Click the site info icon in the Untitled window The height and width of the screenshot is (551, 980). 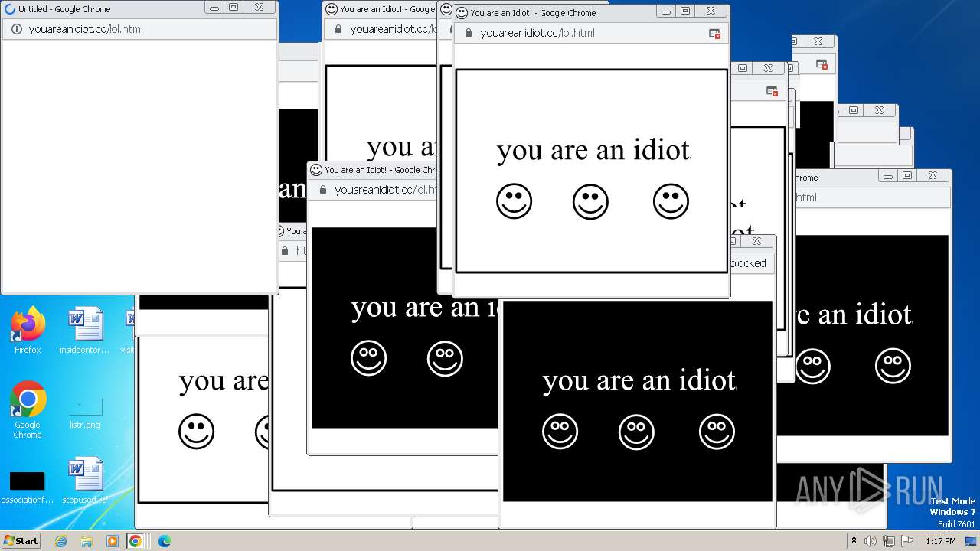[x=17, y=29]
